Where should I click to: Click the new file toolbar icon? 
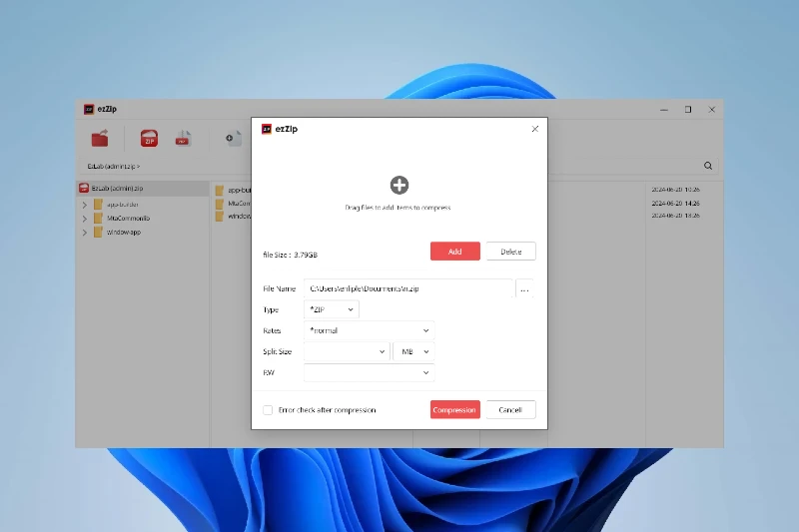[x=232, y=139]
